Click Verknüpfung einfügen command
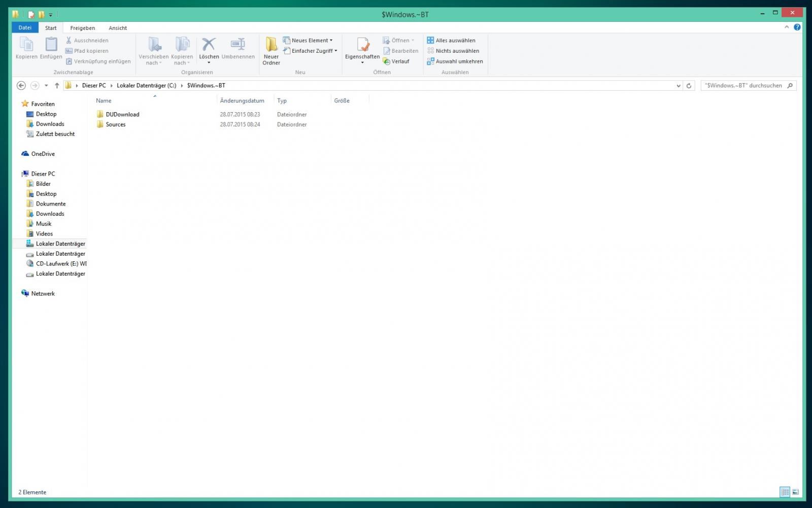The image size is (812, 508). pyautogui.click(x=98, y=61)
